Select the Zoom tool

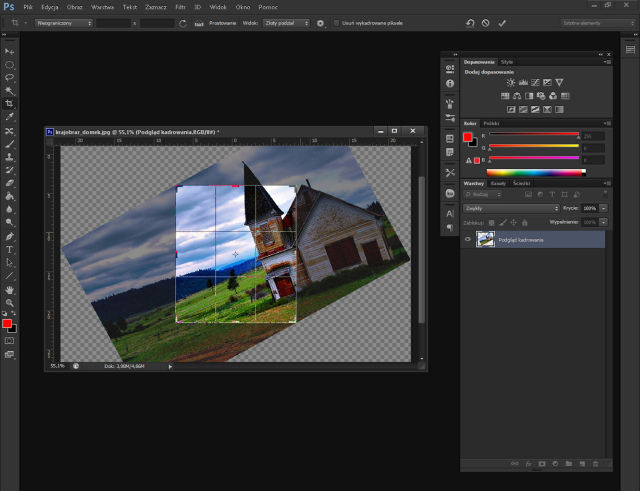click(9, 303)
